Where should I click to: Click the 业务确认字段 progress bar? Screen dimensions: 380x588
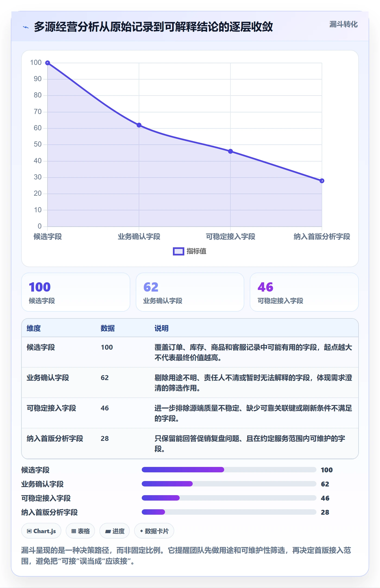click(229, 484)
